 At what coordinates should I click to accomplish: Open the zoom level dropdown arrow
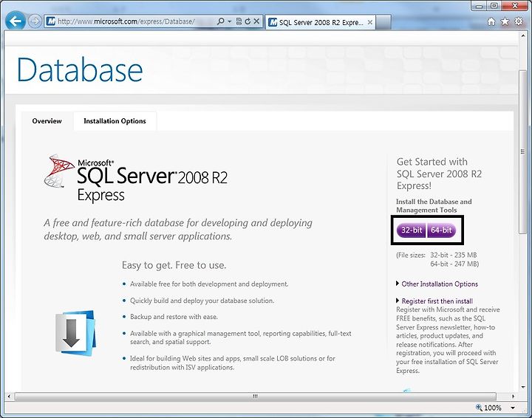[x=513, y=408]
